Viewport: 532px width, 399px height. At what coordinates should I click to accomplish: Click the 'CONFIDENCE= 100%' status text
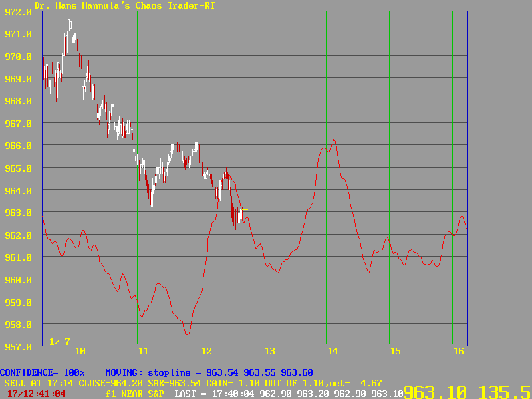(x=43, y=373)
